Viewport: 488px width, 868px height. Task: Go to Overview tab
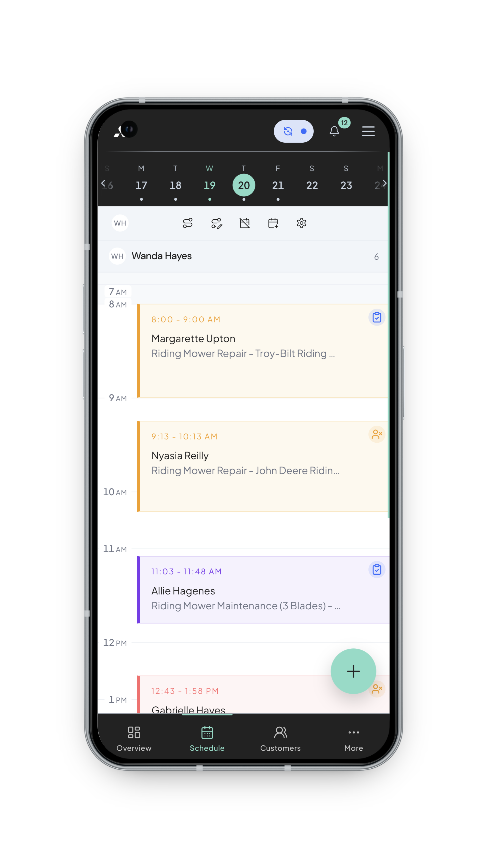pos(134,739)
